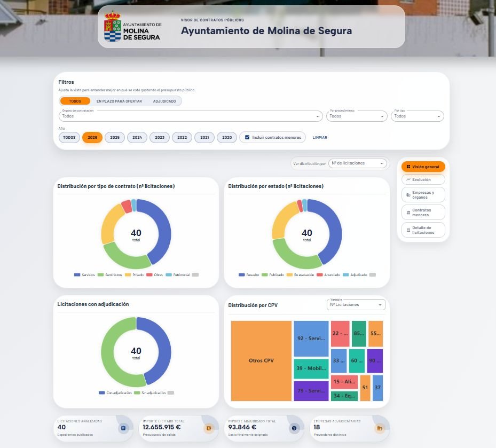The image size is (496, 448).
Task: Toggle the 2026 year filter off
Action: tap(92, 137)
